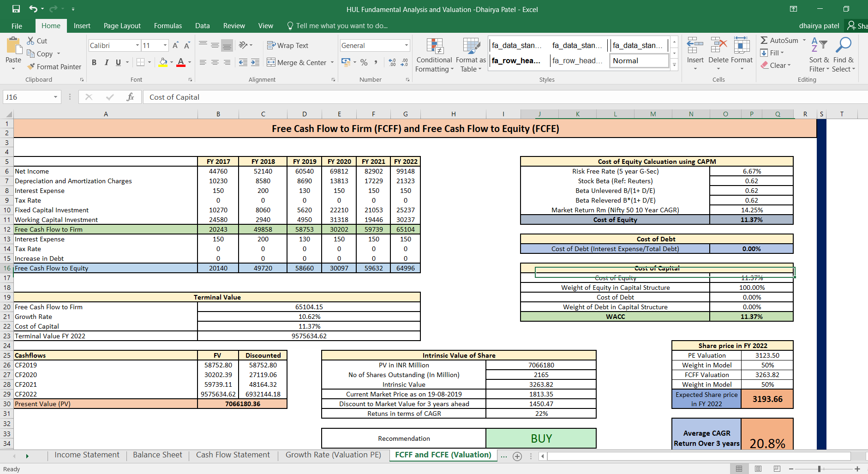
Task: Open the borders dropdown arrow
Action: (150, 62)
